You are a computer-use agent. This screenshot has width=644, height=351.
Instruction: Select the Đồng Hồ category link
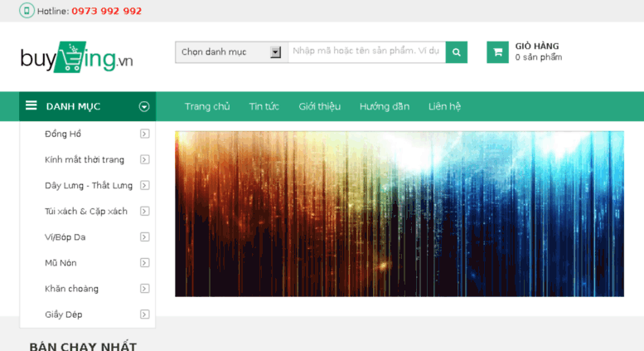tap(63, 134)
